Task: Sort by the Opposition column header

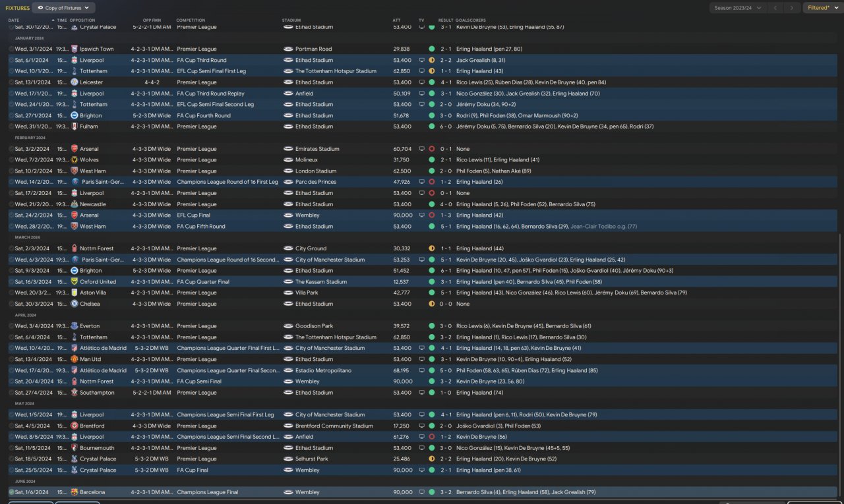Action: (x=82, y=20)
